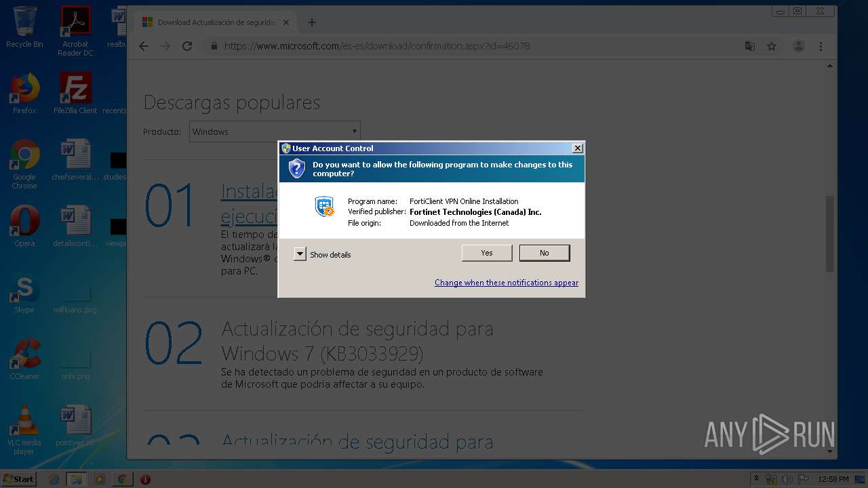Click the red Opera taskbar icon
Viewport: 868px width, 488px height.
coord(145,479)
